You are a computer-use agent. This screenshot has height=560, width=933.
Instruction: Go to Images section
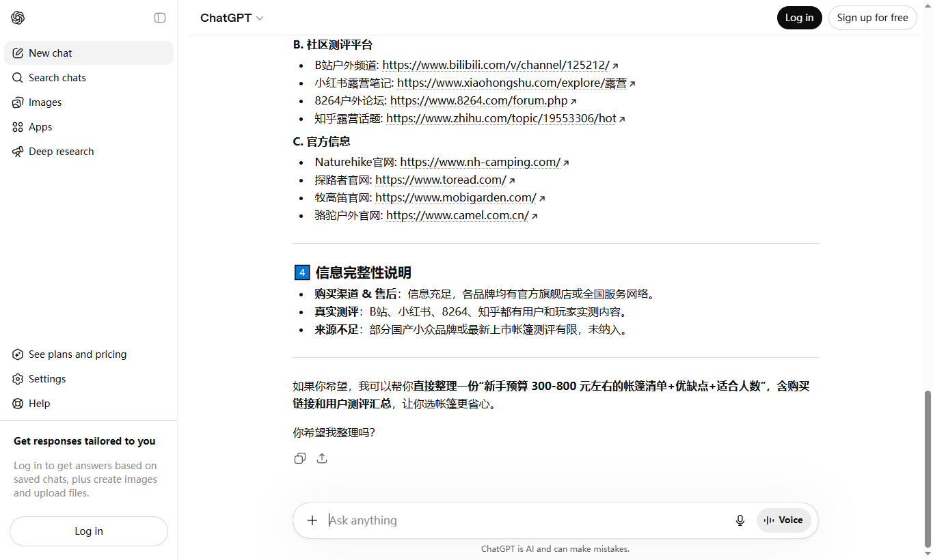pos(89,102)
